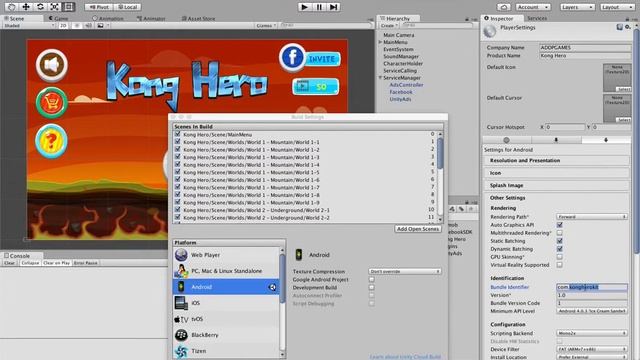Image resolution: width=640 pixels, height=360 pixels.
Task: Toggle 2D scene view mode
Action: coord(63,25)
